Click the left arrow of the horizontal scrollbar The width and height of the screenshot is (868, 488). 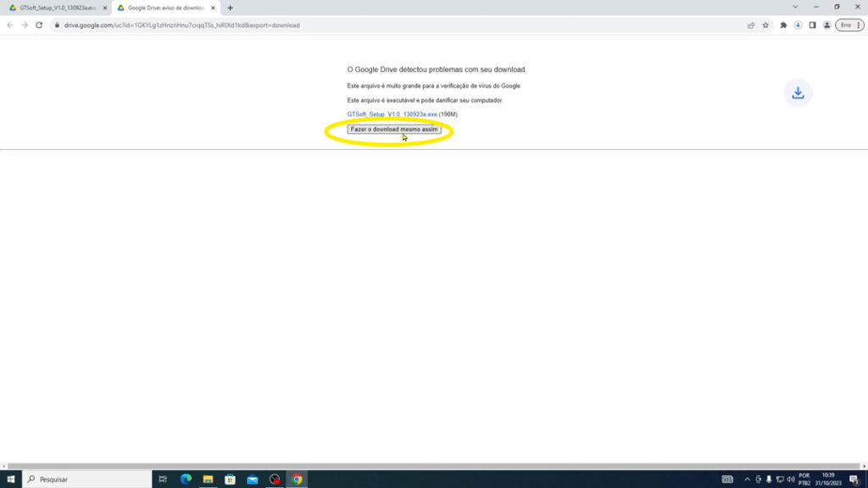pos(4,467)
